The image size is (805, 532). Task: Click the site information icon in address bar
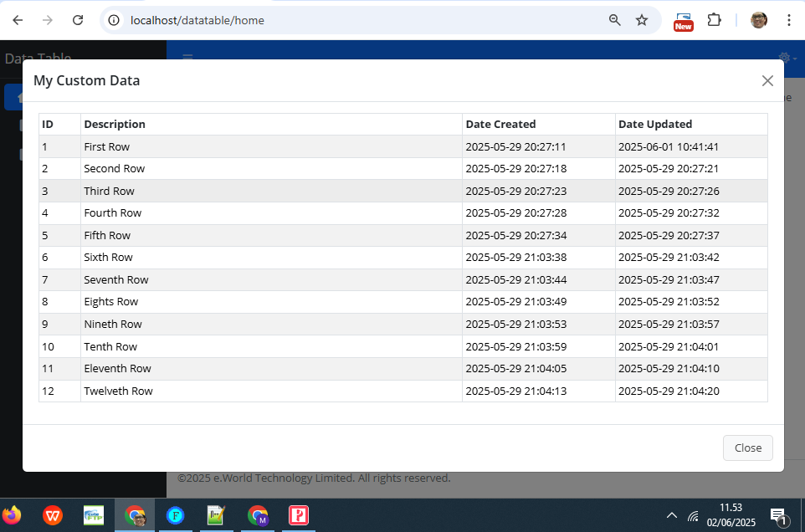coord(114,20)
